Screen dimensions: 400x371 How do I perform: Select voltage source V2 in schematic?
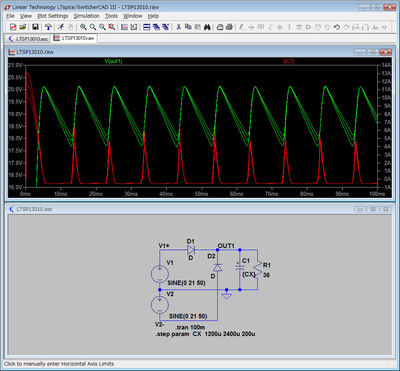(160, 305)
